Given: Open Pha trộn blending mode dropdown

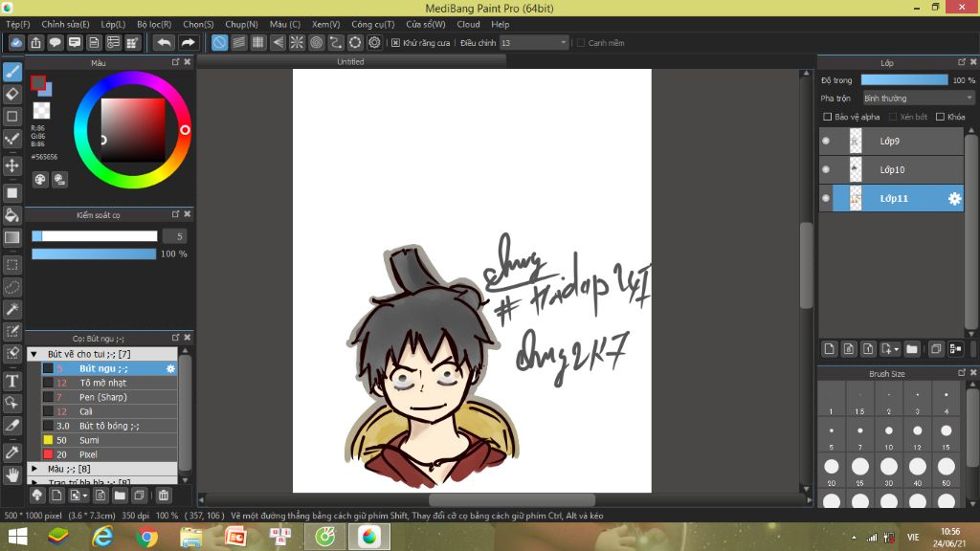Looking at the screenshot, I should [918, 99].
